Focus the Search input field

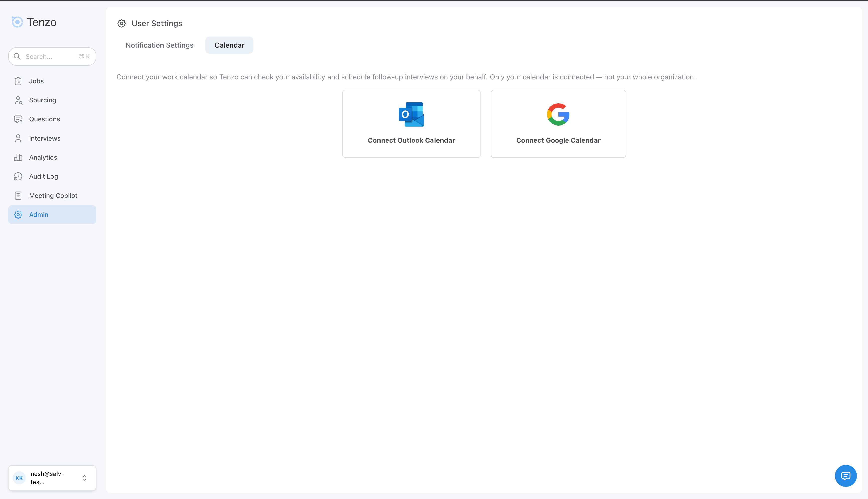click(52, 56)
